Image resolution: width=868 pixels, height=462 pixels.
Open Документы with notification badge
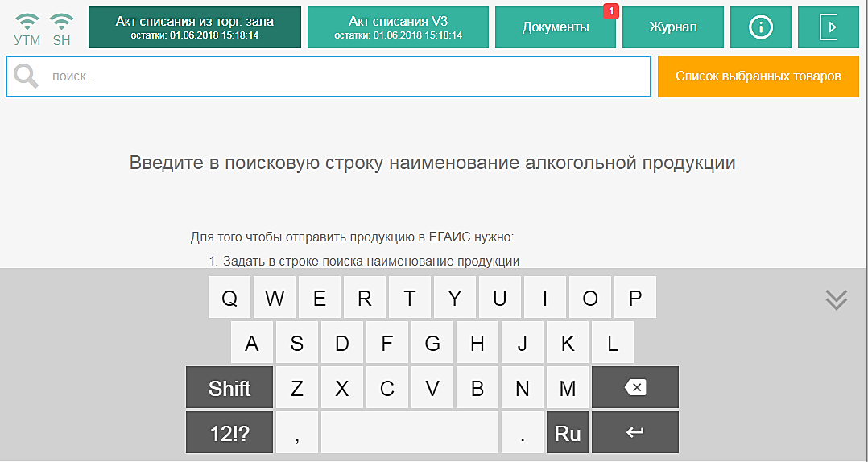[556, 27]
